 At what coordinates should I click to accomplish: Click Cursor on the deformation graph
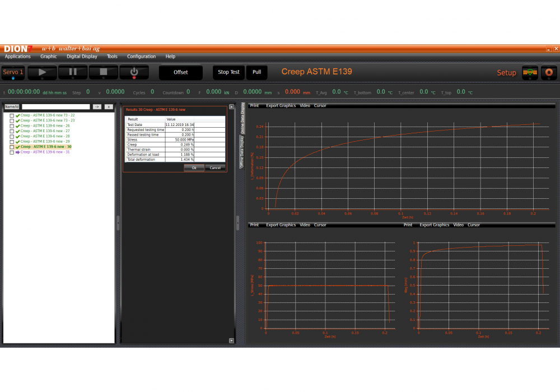click(x=320, y=106)
